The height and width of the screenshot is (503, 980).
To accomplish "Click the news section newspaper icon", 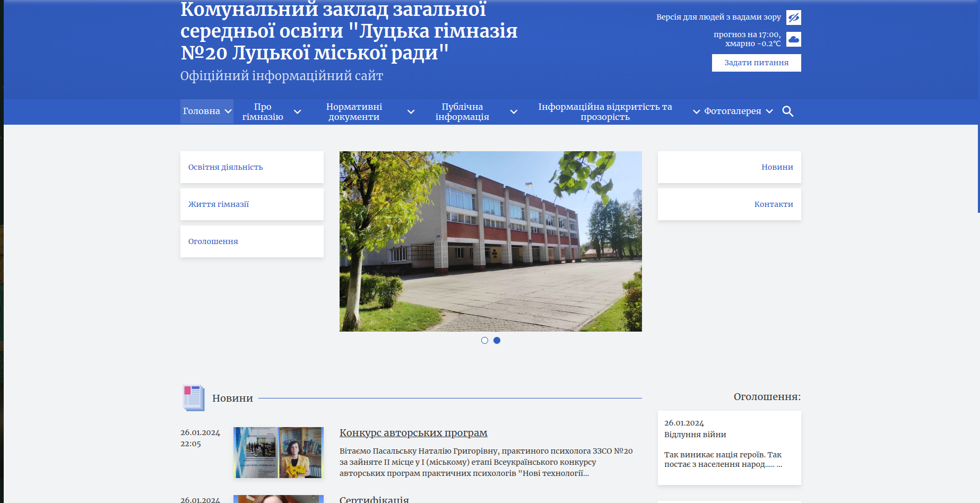I will click(193, 398).
